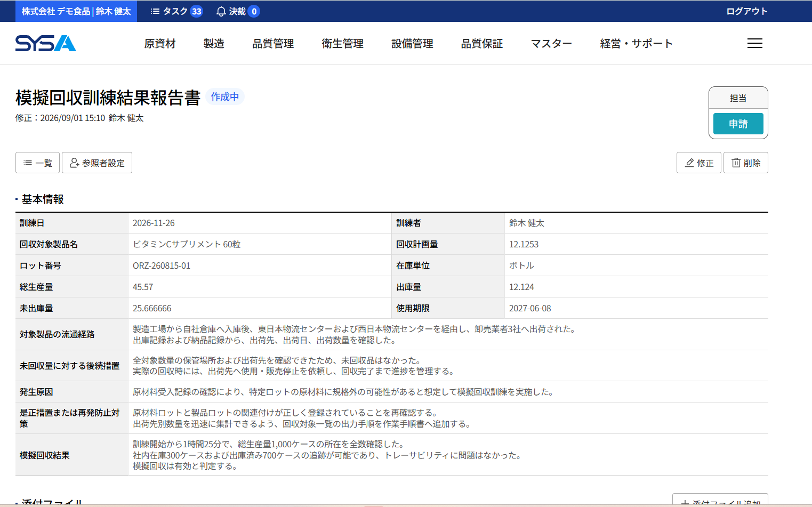Click the SYSA logo
This screenshot has width=812, height=507.
point(45,43)
